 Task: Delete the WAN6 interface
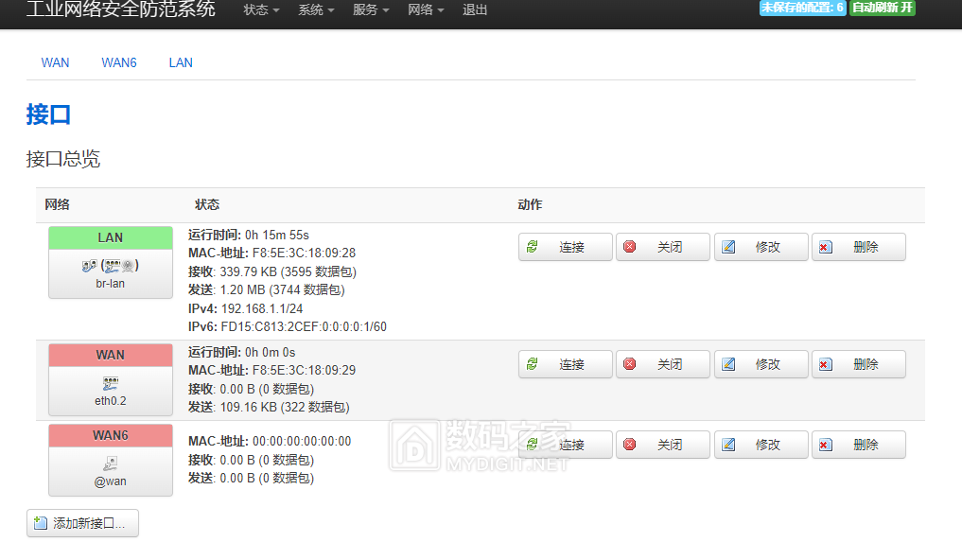[858, 445]
